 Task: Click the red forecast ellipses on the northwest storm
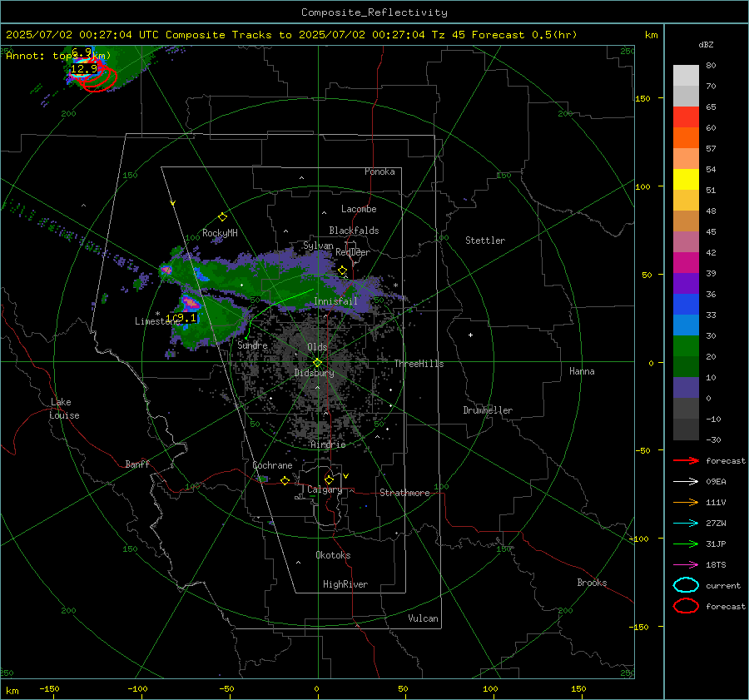click(x=99, y=78)
